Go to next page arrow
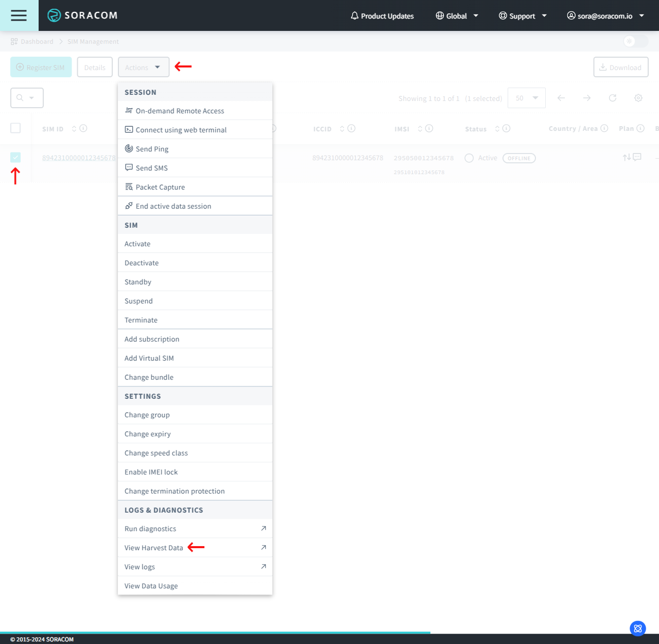Screen dimensions: 659x644 [x=586, y=98]
